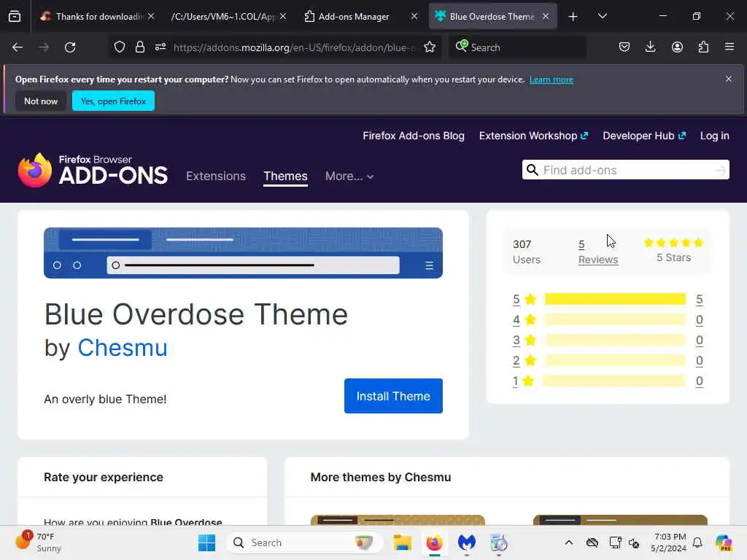Open Developer Hub link
The height and width of the screenshot is (560, 747).
[x=644, y=136]
